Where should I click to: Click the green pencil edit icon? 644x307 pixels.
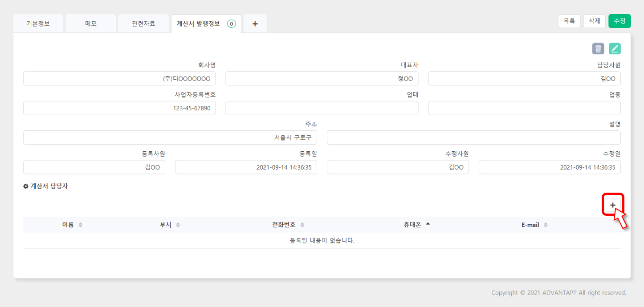(x=615, y=48)
